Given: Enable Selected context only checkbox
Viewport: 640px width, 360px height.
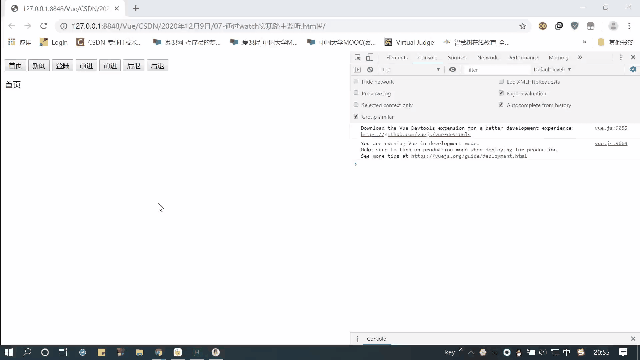Looking at the screenshot, I should [356, 105].
